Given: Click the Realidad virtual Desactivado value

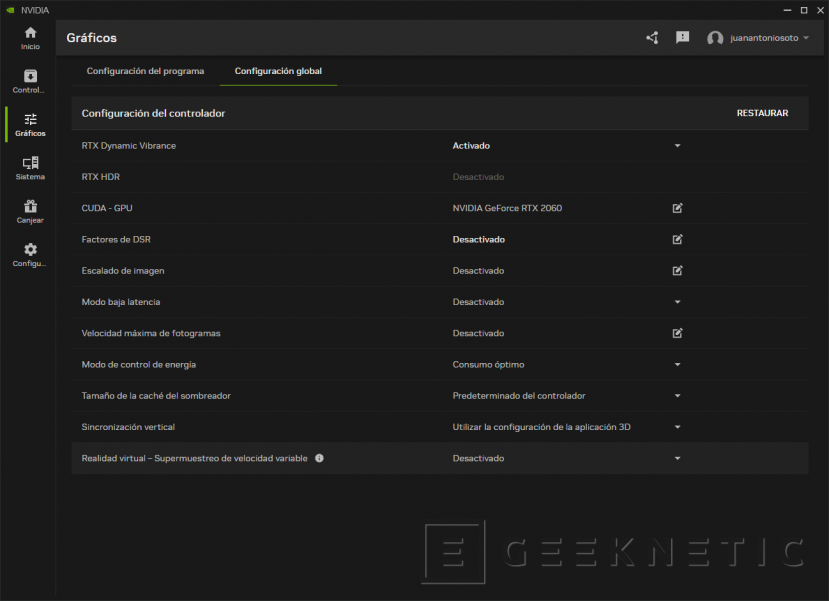Looking at the screenshot, I should pyautogui.click(x=478, y=458).
